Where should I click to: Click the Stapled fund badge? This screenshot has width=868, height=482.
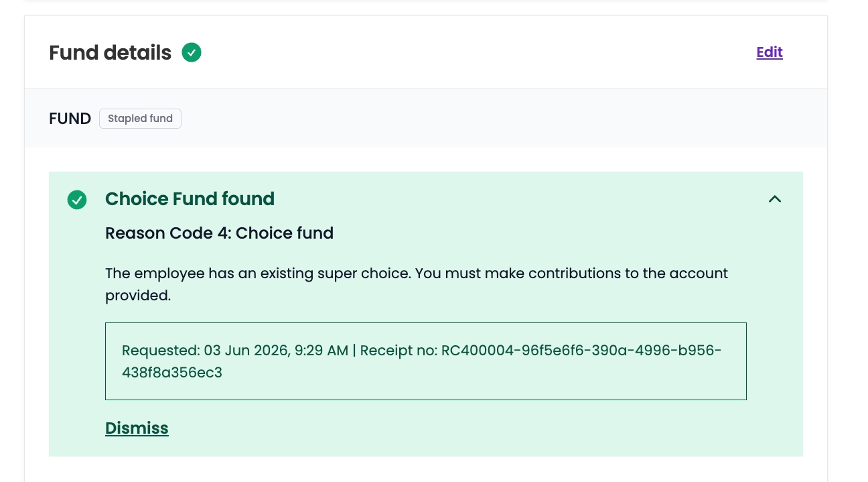[140, 119]
